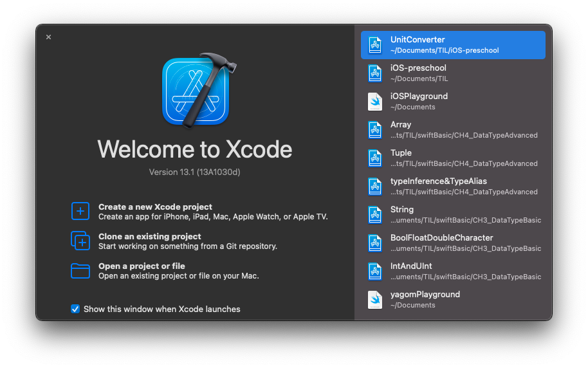Choose Open a project or file
The width and height of the screenshot is (588, 368).
coord(165,271)
